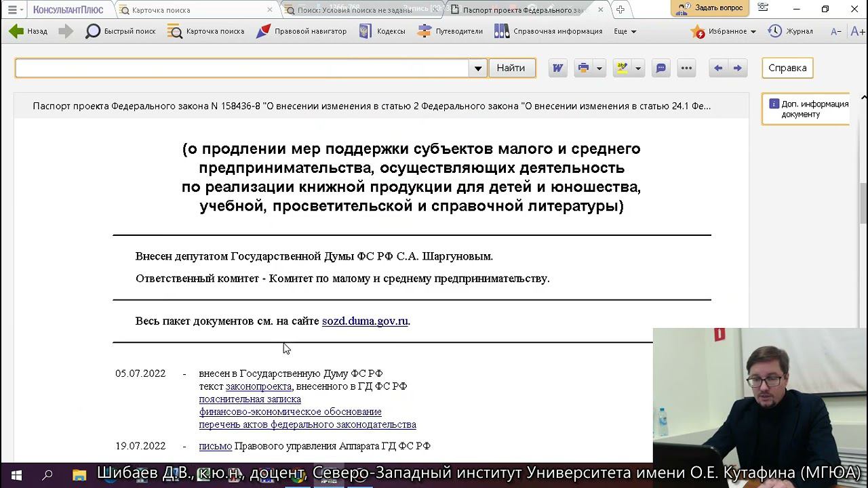Click the Найти button
Image resolution: width=868 pixels, height=488 pixels.
click(x=511, y=68)
